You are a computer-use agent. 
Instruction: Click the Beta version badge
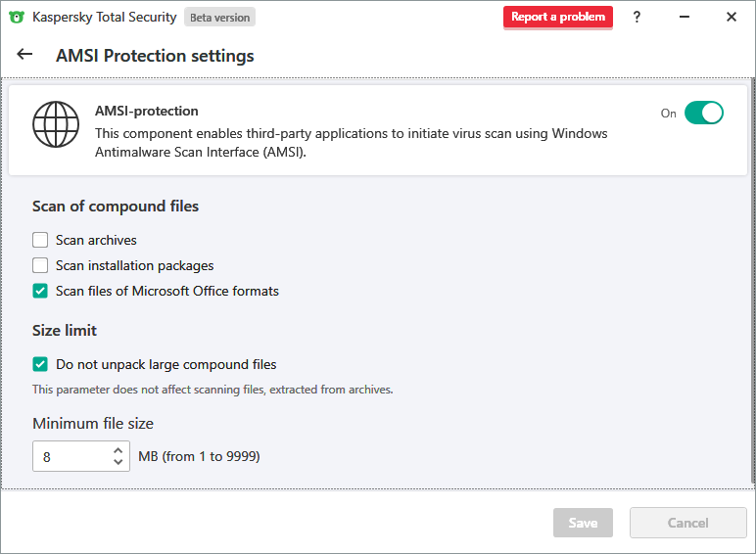point(220,17)
